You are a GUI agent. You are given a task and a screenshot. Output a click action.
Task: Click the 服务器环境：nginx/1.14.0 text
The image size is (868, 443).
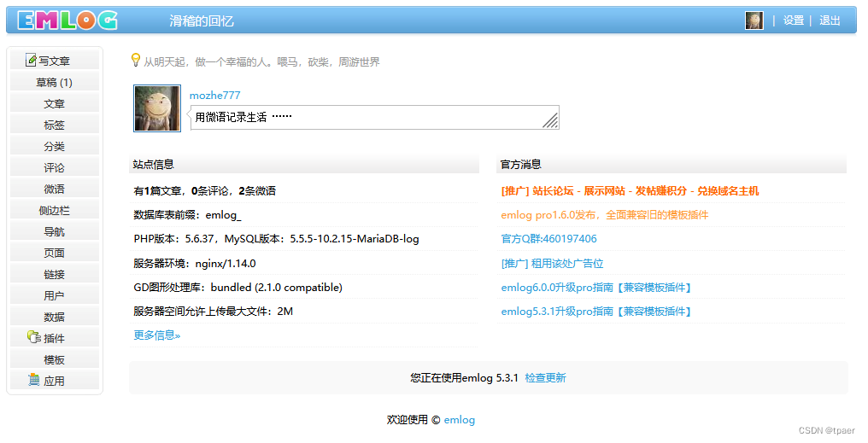[x=194, y=263]
